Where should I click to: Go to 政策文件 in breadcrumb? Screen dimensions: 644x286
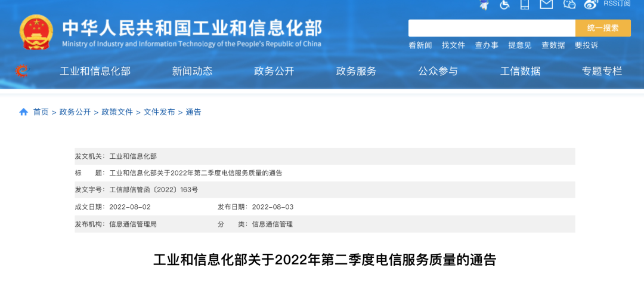click(117, 112)
